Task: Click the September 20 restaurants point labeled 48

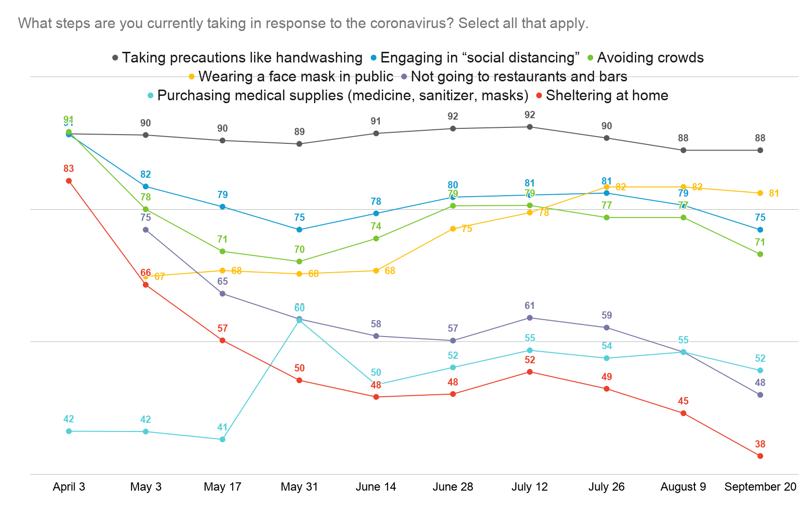Action: coord(760,395)
